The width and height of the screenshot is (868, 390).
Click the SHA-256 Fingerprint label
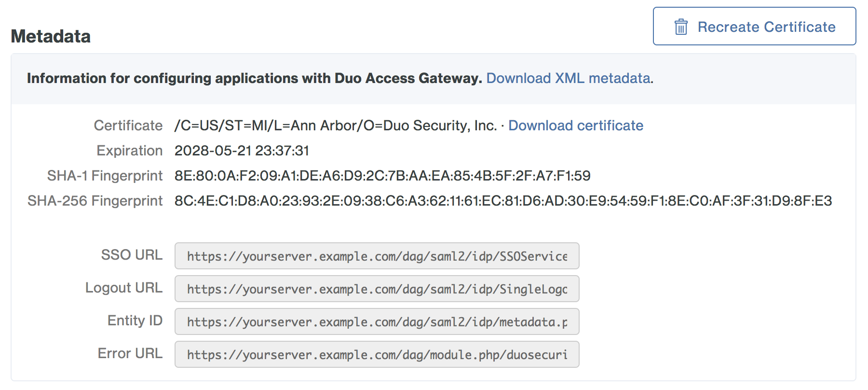(x=95, y=201)
